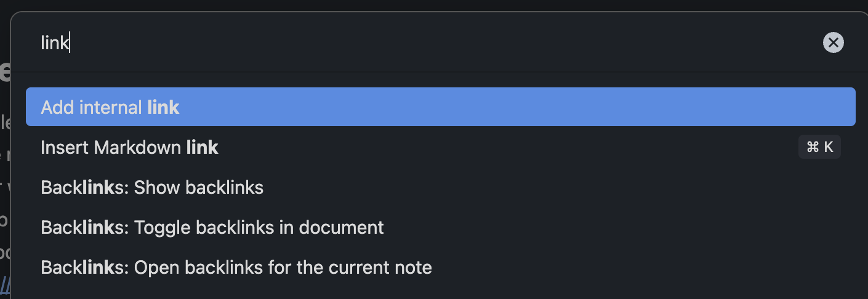Run Backlinks: Toggle backlinks in document

pyautogui.click(x=212, y=228)
